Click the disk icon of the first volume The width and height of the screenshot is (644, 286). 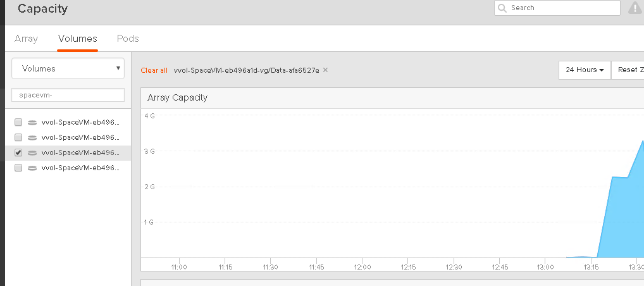point(32,122)
